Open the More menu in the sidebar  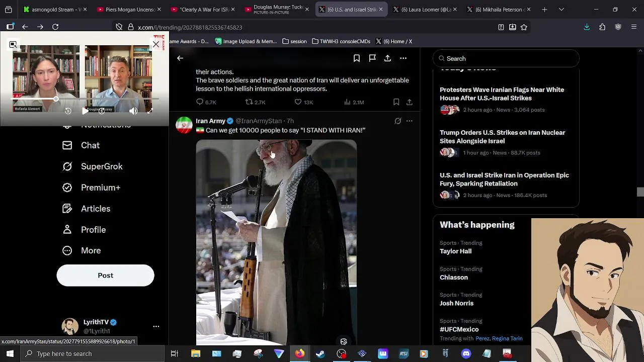tap(82, 250)
